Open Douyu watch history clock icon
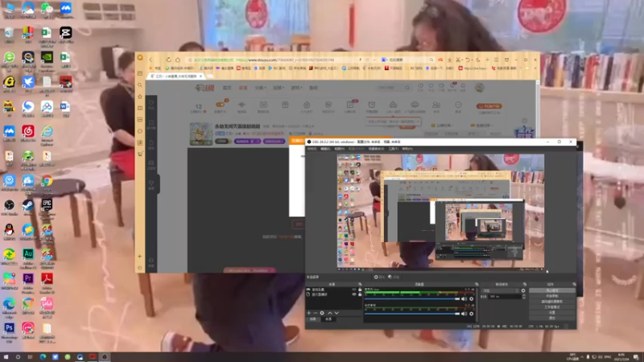The width and height of the screenshot is (644, 362). 420,87
